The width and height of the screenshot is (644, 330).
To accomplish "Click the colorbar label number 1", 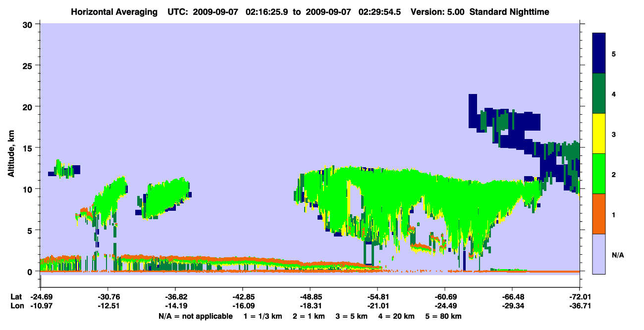I will (614, 215).
